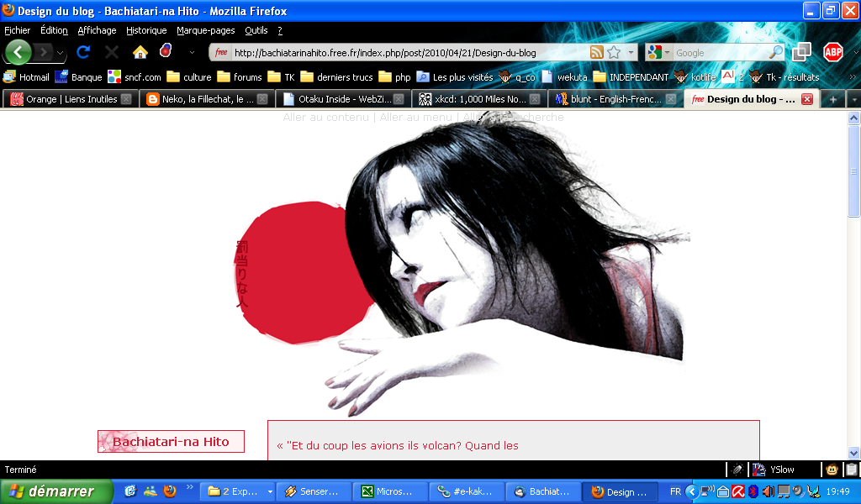
Task: Open the Les plus visités bookmark
Action: click(455, 77)
